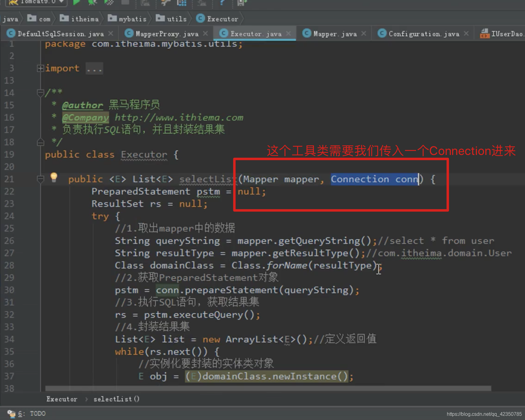525x420 pixels.
Task: Click the Stop process icon
Action: (x=125, y=2)
